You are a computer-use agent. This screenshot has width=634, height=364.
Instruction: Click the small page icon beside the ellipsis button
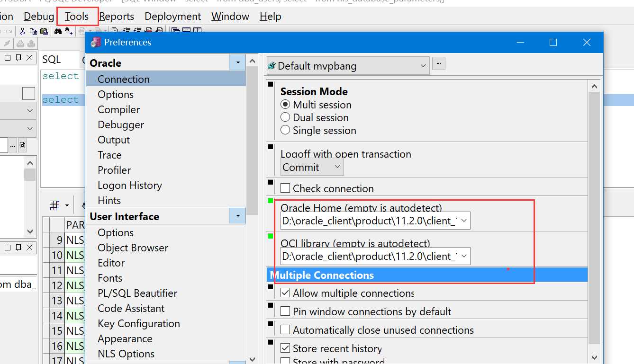tap(22, 145)
